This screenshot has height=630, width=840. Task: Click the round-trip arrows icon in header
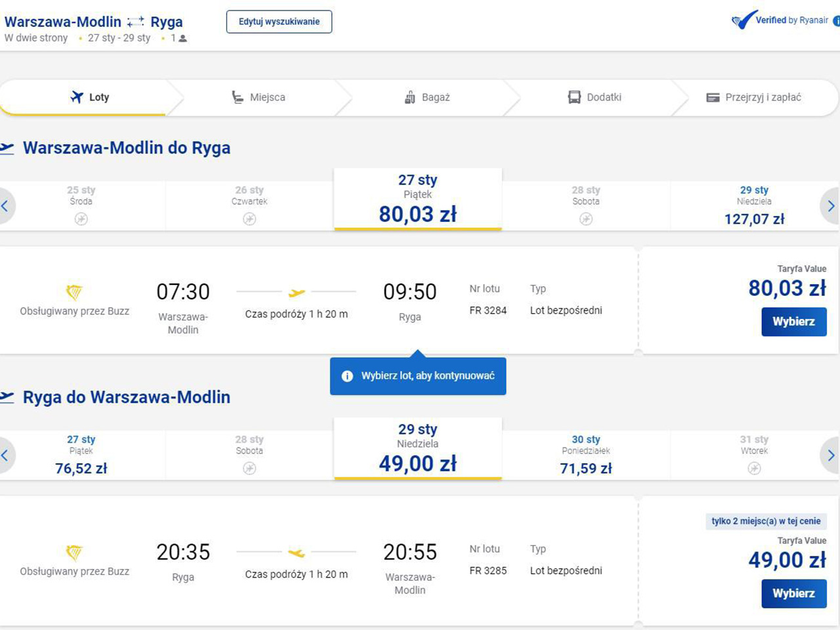pos(136,22)
